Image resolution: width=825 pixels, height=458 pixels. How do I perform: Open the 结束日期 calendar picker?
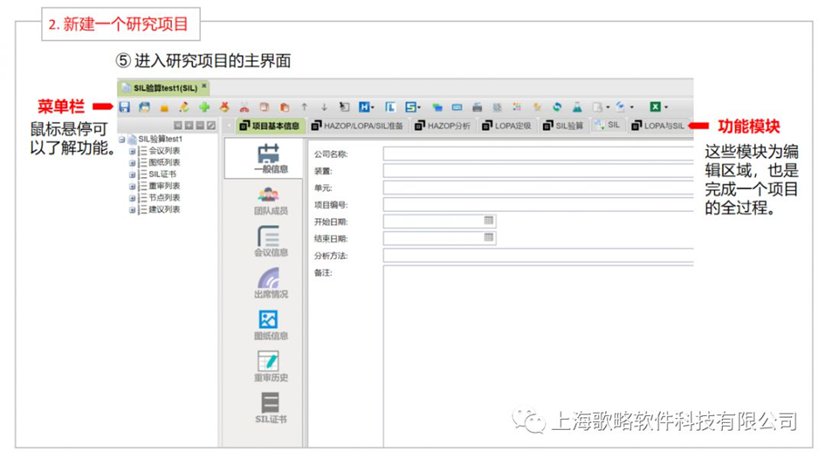(488, 237)
